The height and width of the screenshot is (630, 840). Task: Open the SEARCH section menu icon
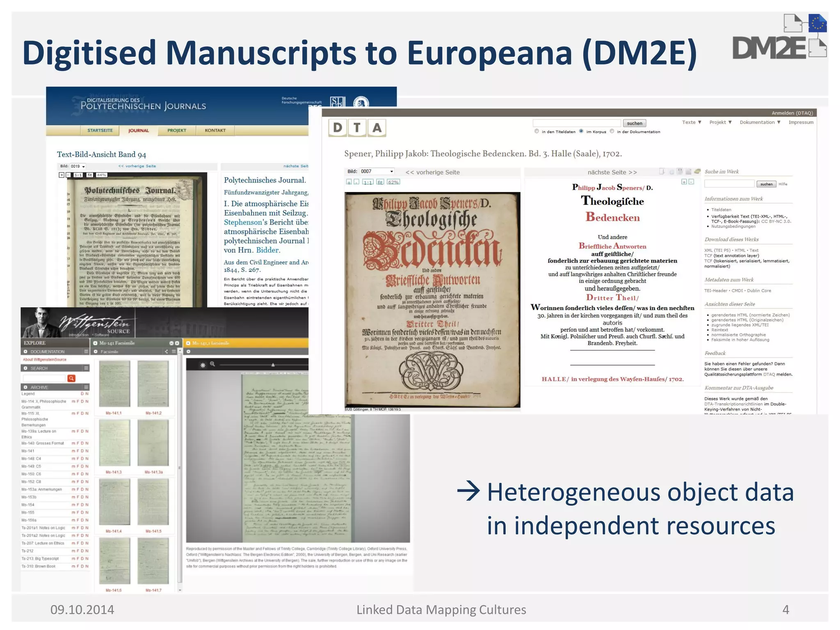(x=86, y=368)
